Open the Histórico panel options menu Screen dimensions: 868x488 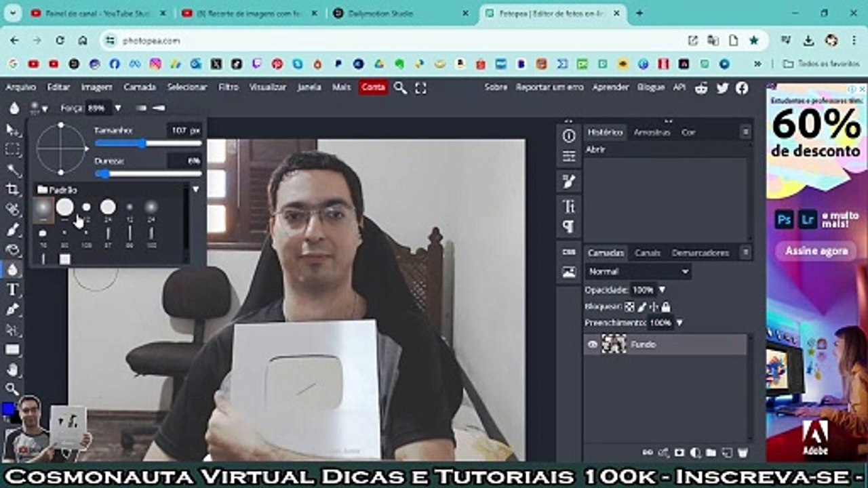point(745,132)
